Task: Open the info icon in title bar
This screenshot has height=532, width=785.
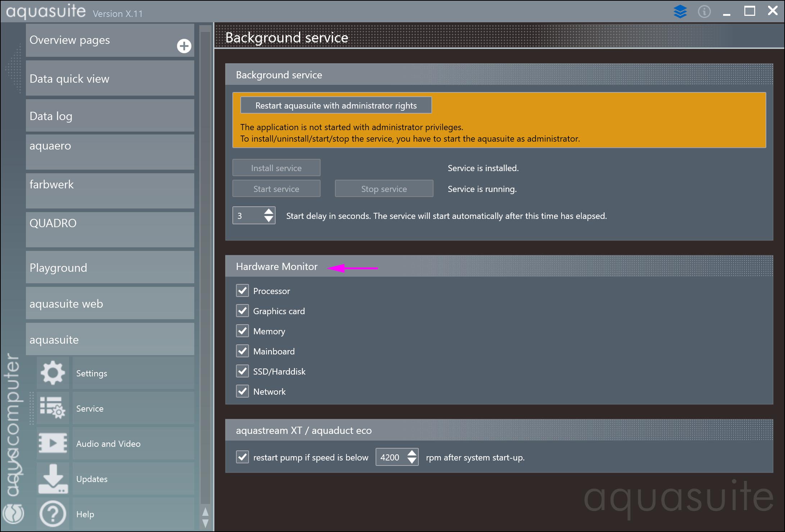Action: (704, 12)
